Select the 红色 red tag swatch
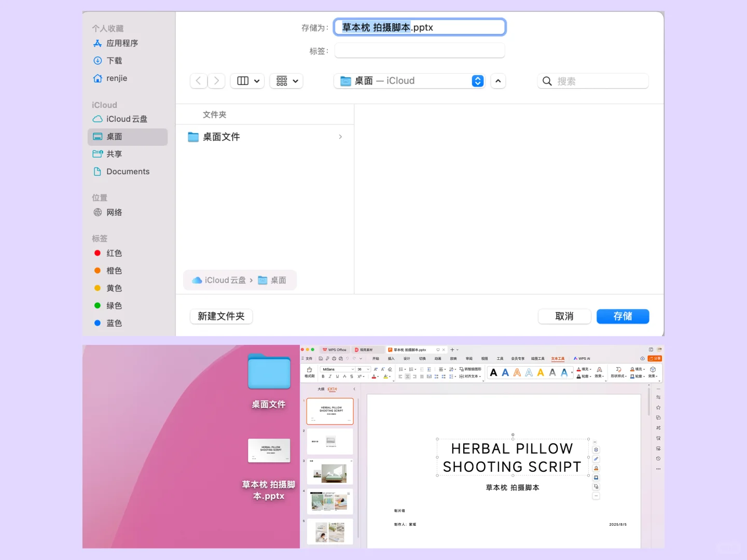 (x=98, y=253)
